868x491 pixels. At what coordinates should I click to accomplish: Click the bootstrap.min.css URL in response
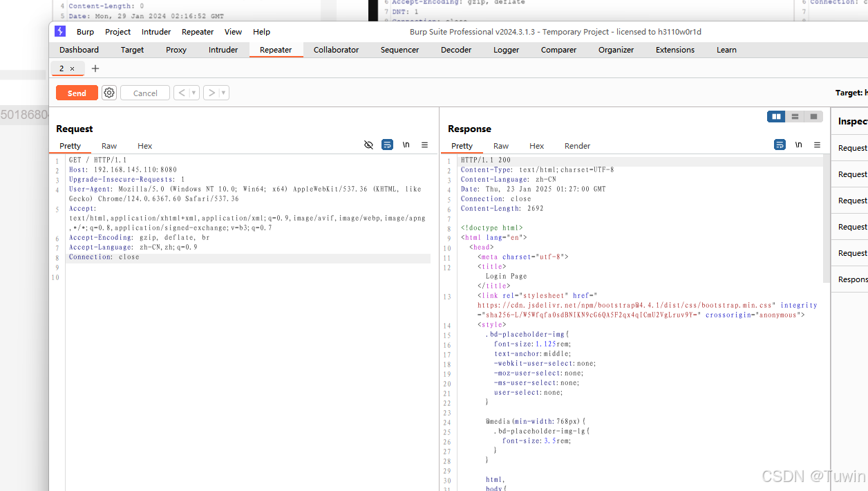click(x=626, y=305)
